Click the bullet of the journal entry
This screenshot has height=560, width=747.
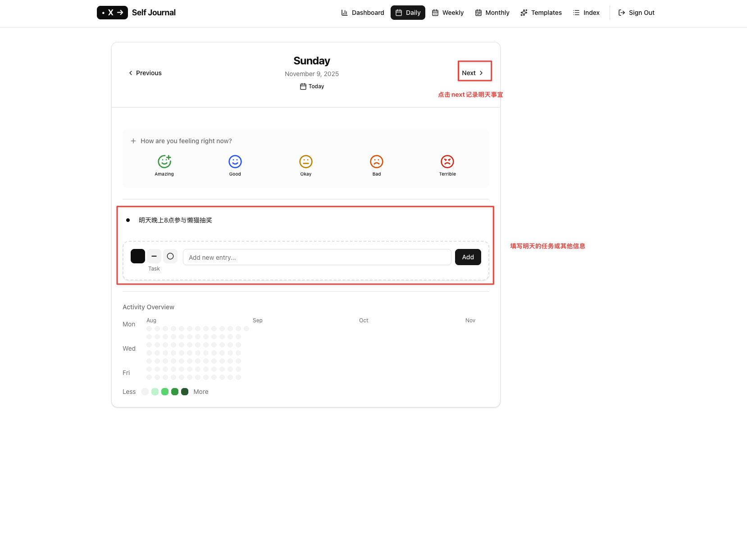pyautogui.click(x=128, y=220)
